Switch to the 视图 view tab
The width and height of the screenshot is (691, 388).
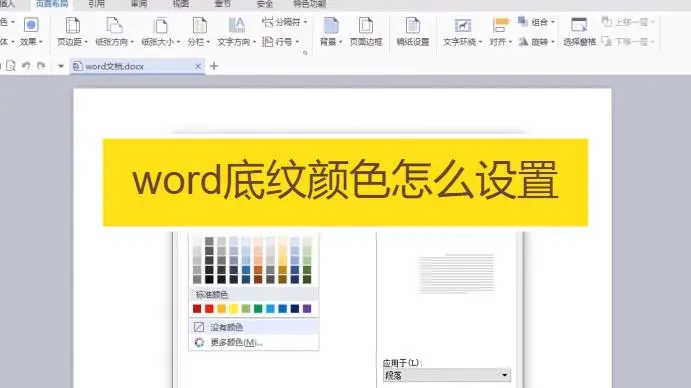coord(181,4)
